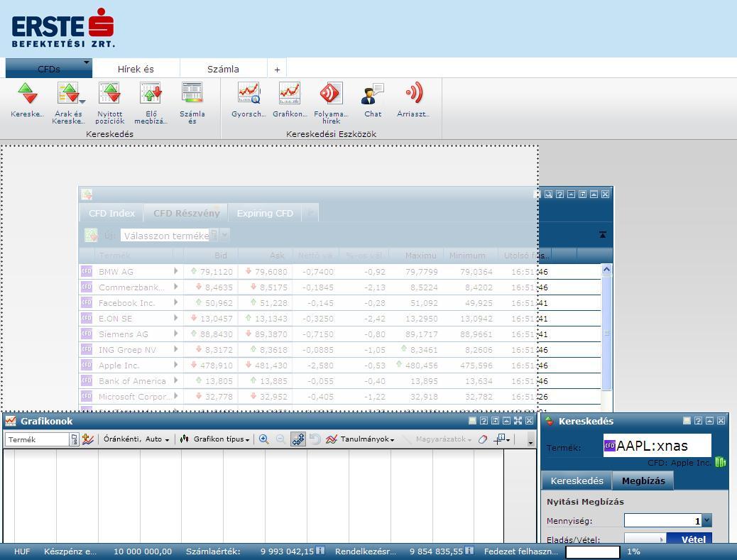Viewport: 737px width, 560px height.
Task: Click the info icon next to Számlaérték value
Action: point(320,551)
